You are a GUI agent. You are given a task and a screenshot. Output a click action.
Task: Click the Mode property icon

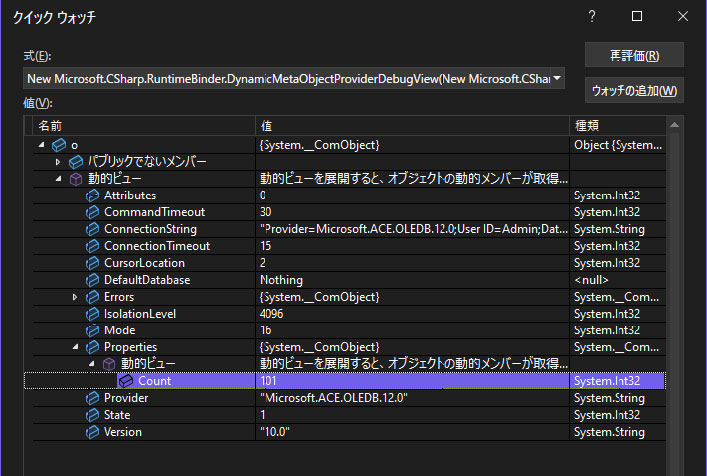click(92, 330)
